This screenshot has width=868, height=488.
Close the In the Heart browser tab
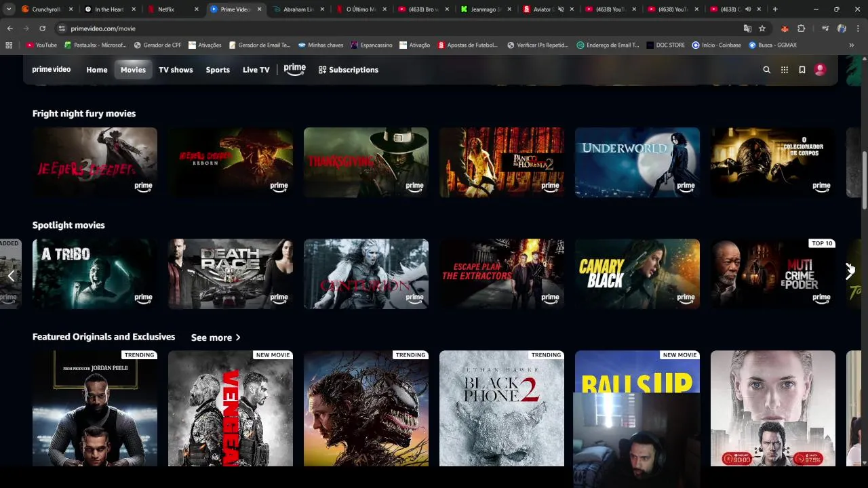tap(134, 9)
